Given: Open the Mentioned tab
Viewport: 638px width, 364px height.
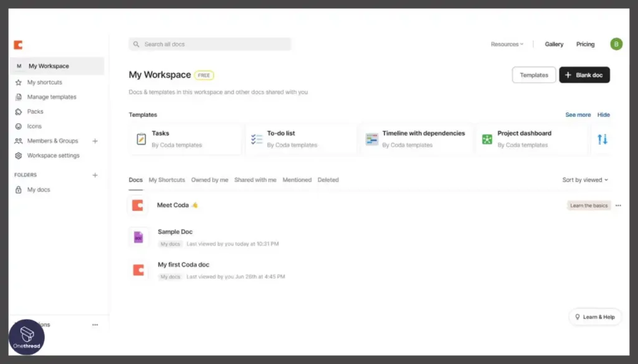Looking at the screenshot, I should click(x=297, y=180).
